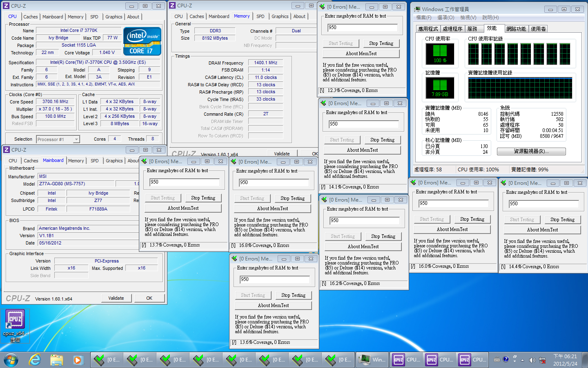Click About MemTest in window at 14.1% coverage
The image size is (588, 368).
363,150
